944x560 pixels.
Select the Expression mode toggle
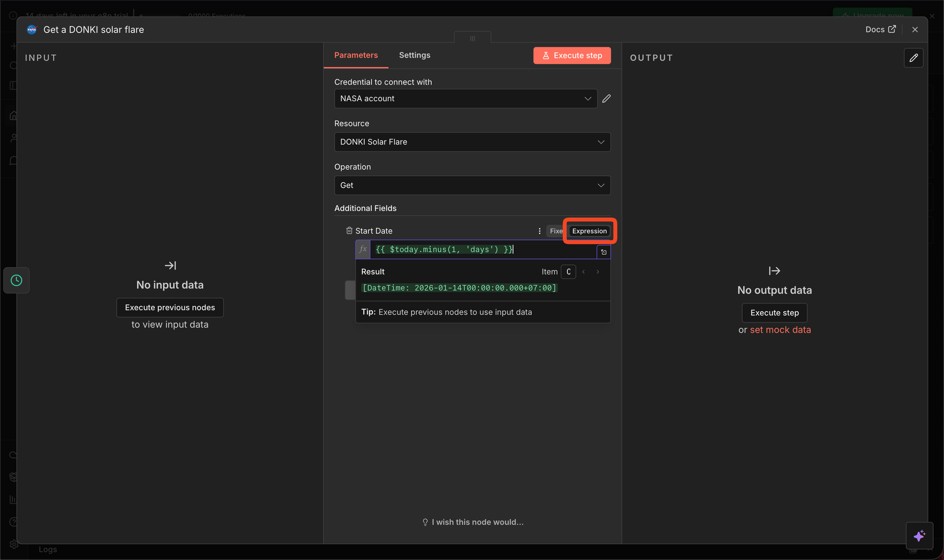pyautogui.click(x=589, y=231)
